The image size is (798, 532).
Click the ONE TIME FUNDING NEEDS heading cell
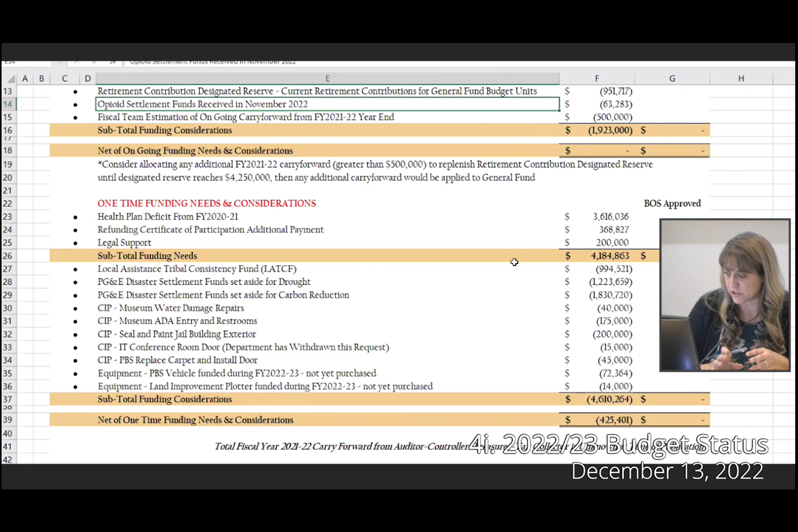(x=206, y=203)
